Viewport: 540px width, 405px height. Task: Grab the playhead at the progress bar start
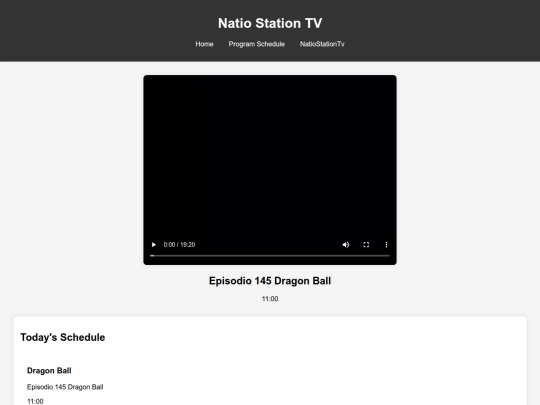(152, 256)
